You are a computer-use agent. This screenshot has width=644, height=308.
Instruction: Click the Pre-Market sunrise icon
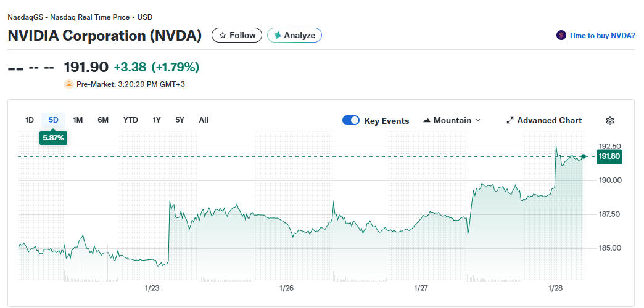coord(68,84)
